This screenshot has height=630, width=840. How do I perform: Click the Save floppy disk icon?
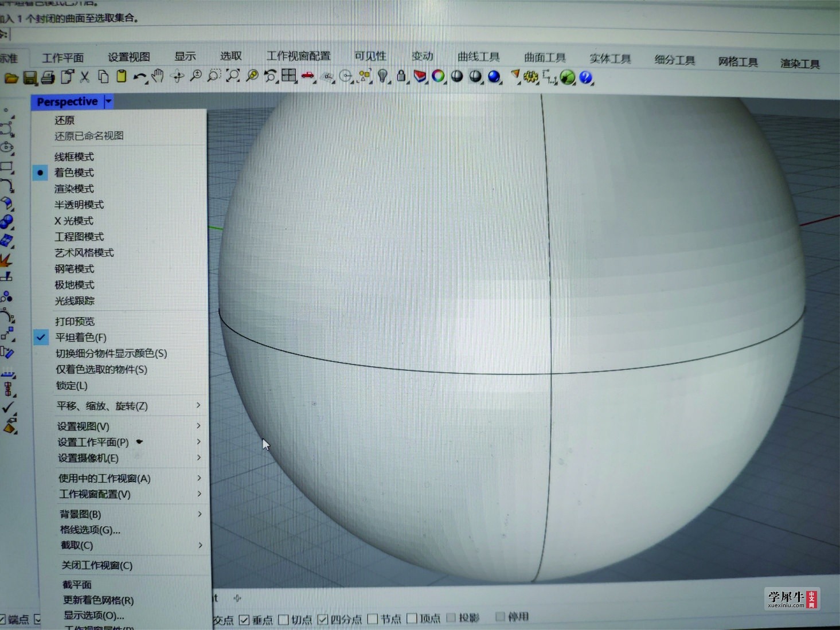coord(30,77)
